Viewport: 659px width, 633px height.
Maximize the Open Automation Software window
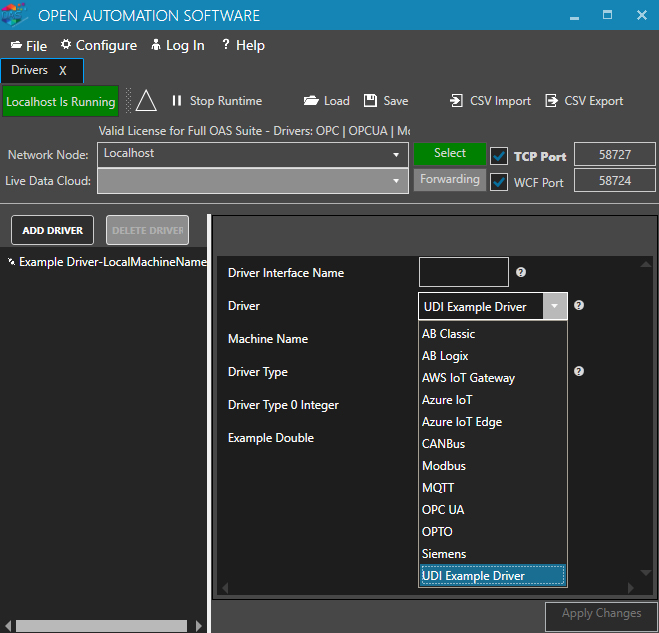pyautogui.click(x=607, y=15)
